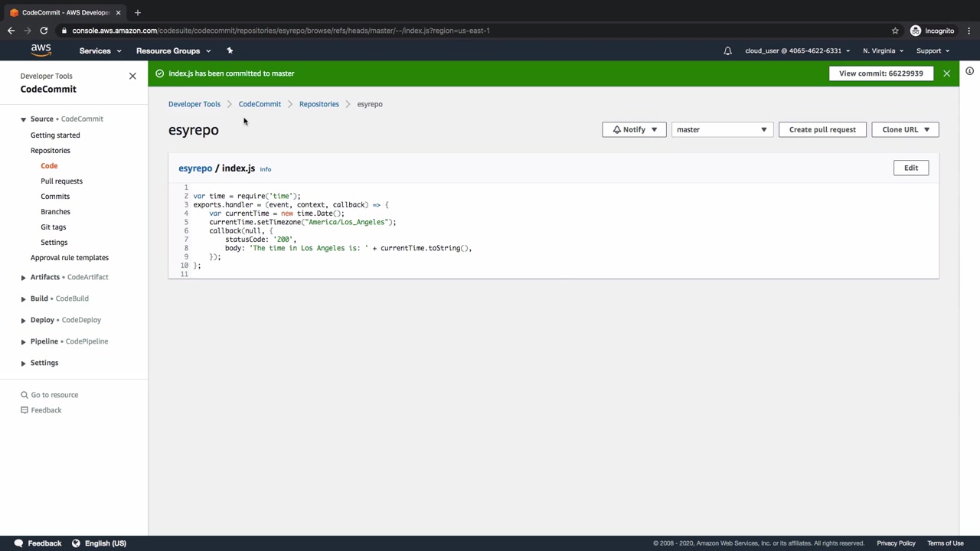980x551 pixels.
Task: Click the esyrepo page heading
Action: tap(194, 130)
